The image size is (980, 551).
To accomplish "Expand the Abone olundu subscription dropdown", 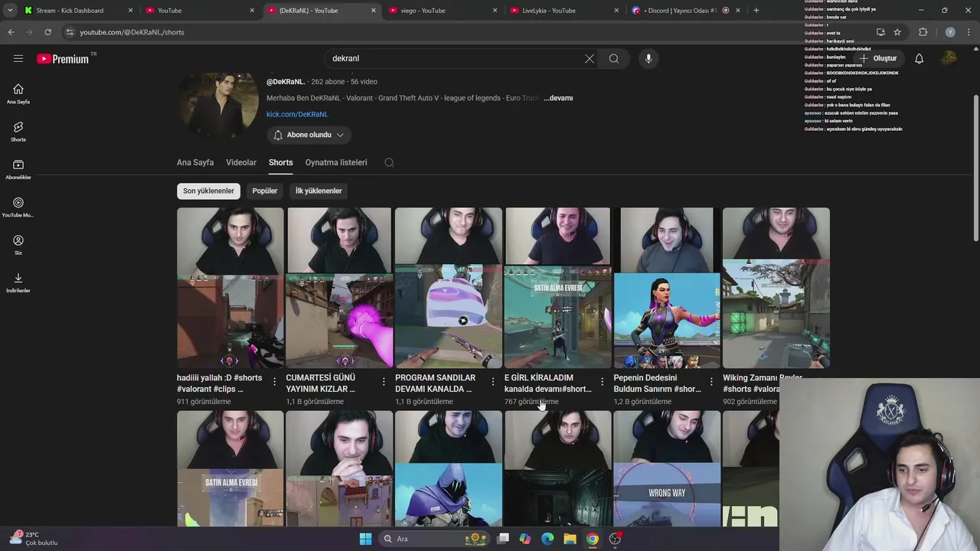I will tap(309, 135).
